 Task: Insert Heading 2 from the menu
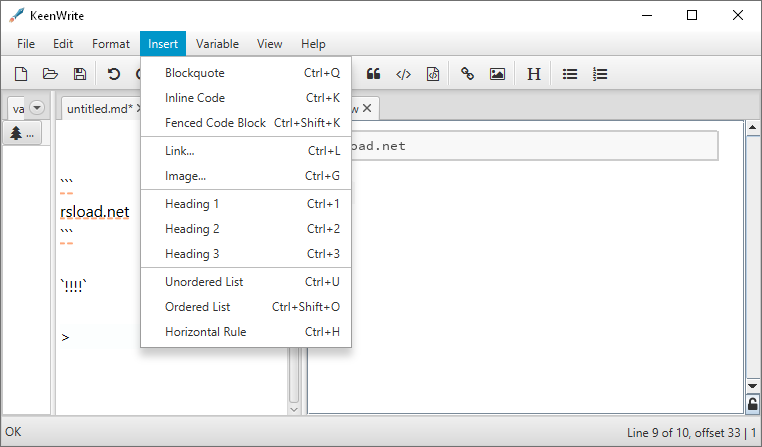coord(246,229)
